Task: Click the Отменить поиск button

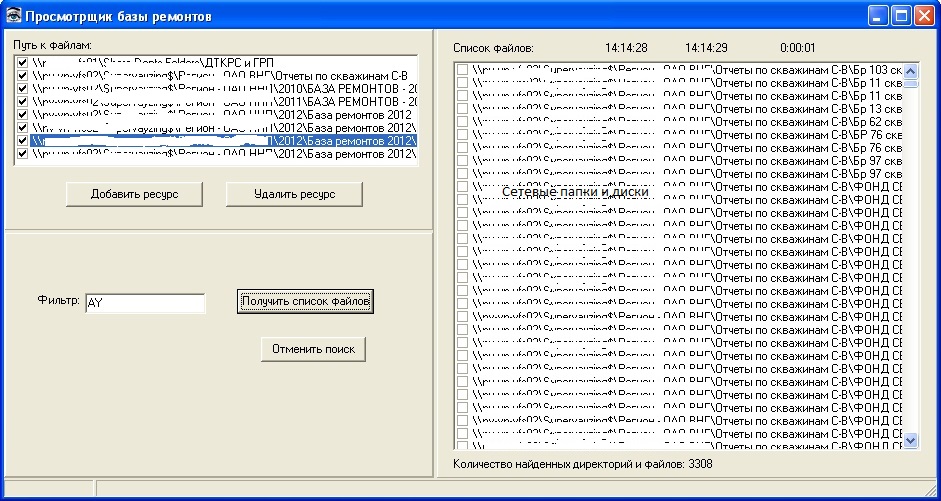Action: point(313,349)
